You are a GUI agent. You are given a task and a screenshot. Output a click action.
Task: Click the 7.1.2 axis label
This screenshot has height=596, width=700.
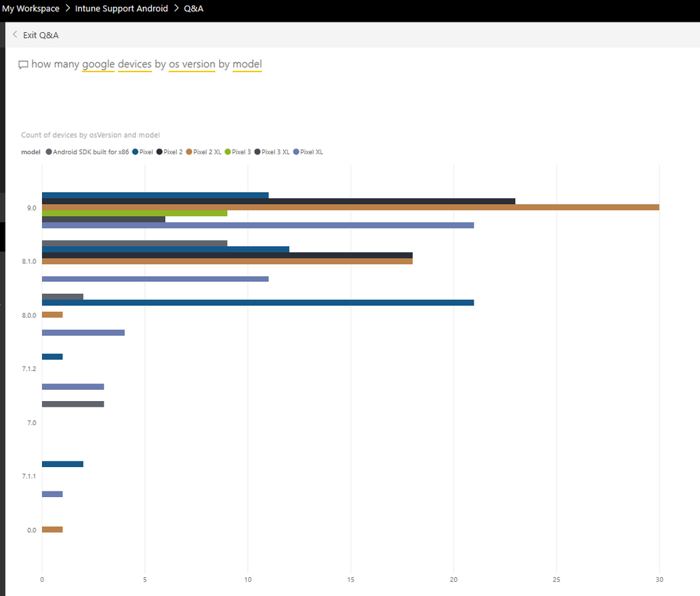pos(29,369)
